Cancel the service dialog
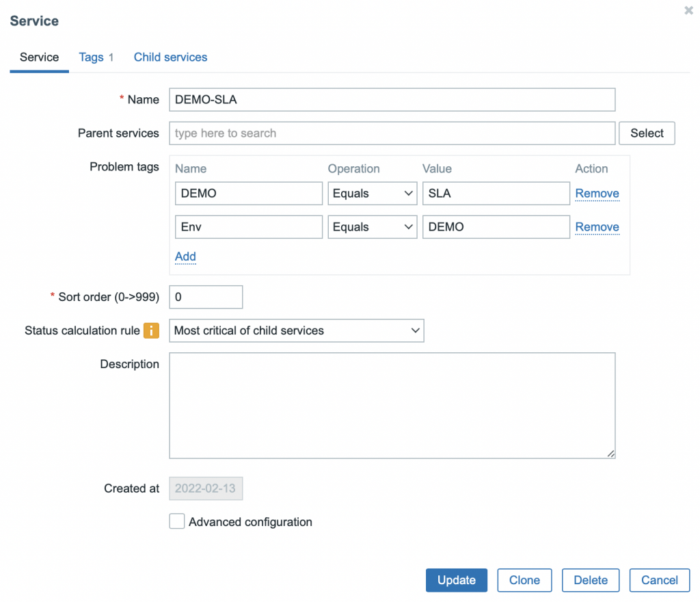The width and height of the screenshot is (700, 602). pos(659,580)
